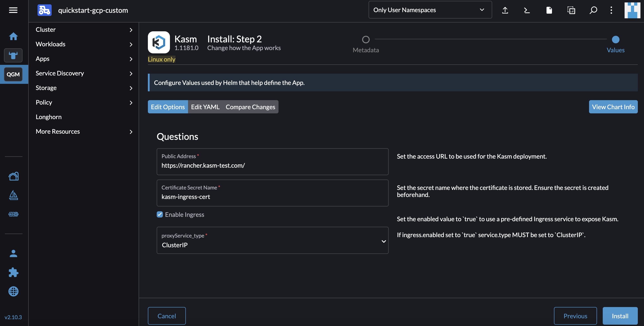Select the local cluster cow-head icon
Screen dimensions: 644x326
13,55
